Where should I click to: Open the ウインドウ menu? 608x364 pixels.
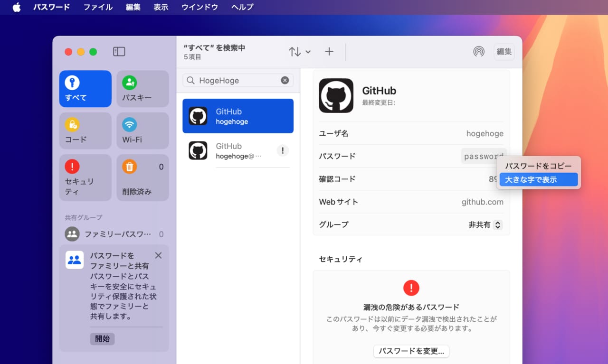point(199,7)
